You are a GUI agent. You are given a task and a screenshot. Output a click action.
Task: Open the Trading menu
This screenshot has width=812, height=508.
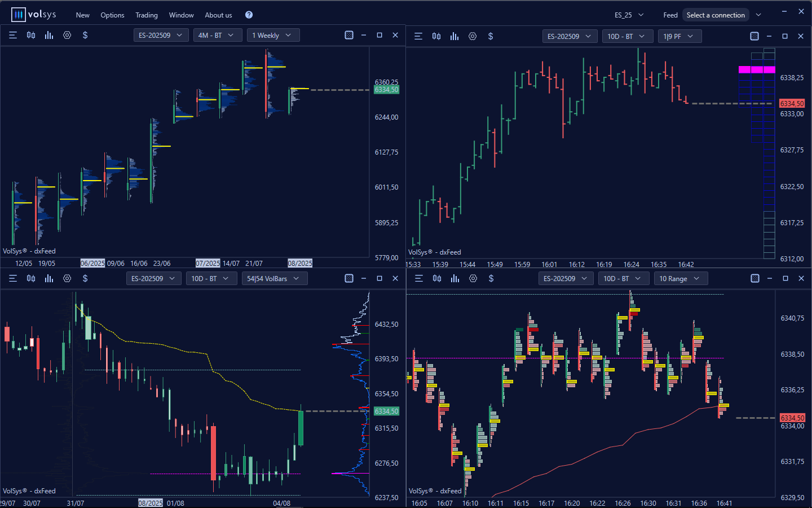[147, 15]
